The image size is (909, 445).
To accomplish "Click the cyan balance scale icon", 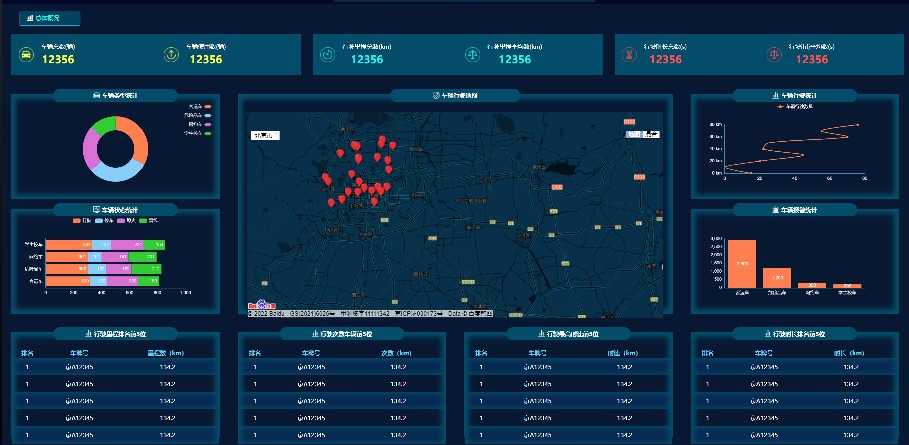I will (x=472, y=54).
